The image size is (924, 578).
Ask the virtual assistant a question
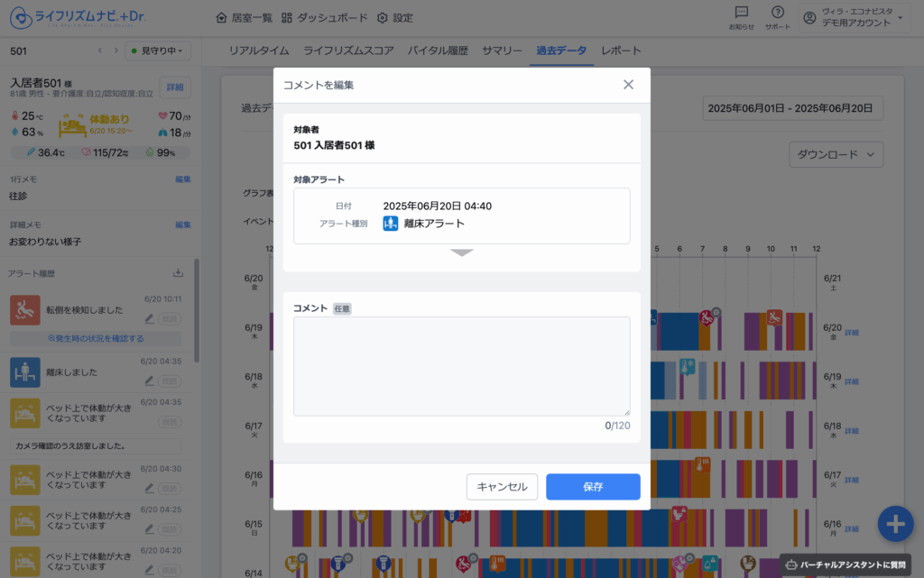point(845,565)
